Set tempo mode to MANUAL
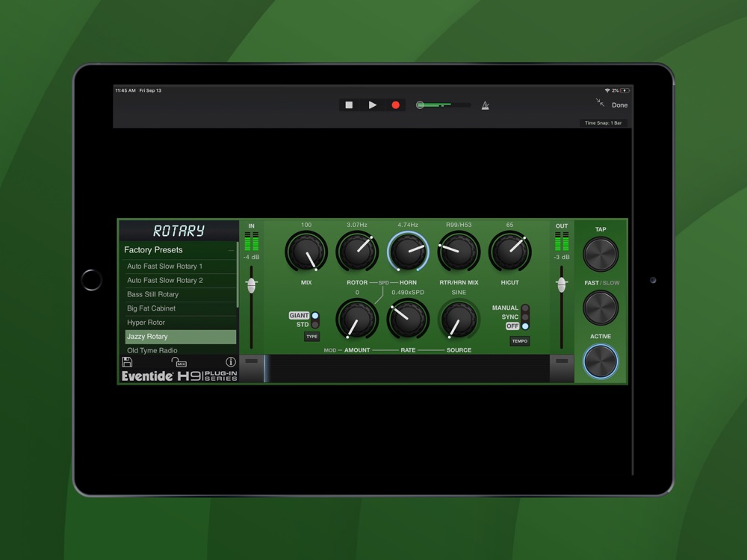The image size is (747, 560). pos(525,308)
